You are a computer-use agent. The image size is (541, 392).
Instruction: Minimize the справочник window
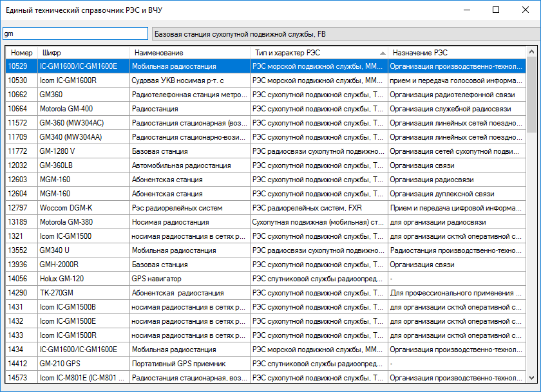point(467,10)
